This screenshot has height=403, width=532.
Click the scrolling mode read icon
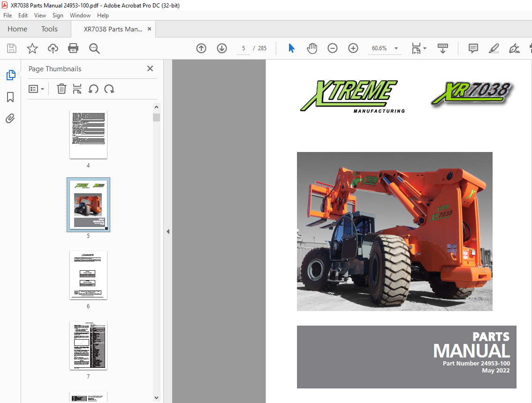point(443,48)
